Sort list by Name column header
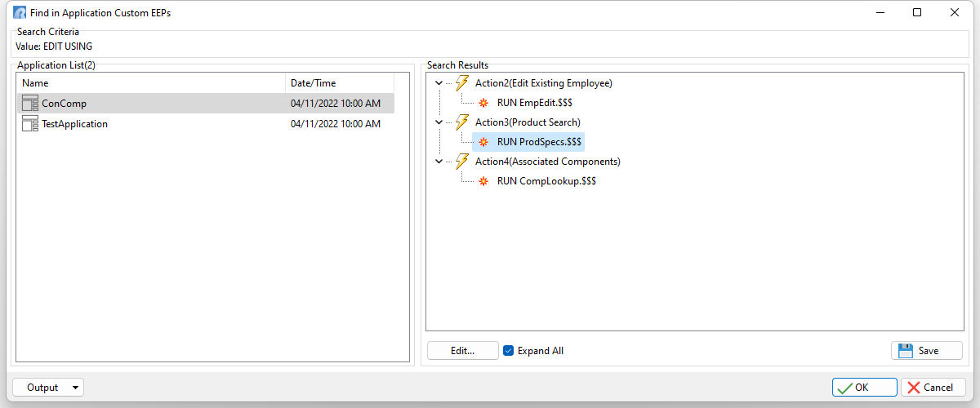The height and width of the screenshot is (408, 980). pos(151,83)
